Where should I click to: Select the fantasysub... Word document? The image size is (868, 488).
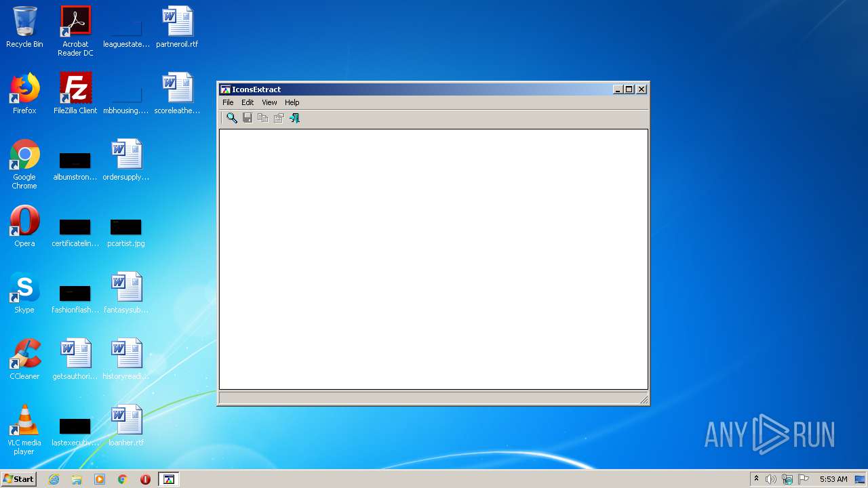tap(126, 293)
